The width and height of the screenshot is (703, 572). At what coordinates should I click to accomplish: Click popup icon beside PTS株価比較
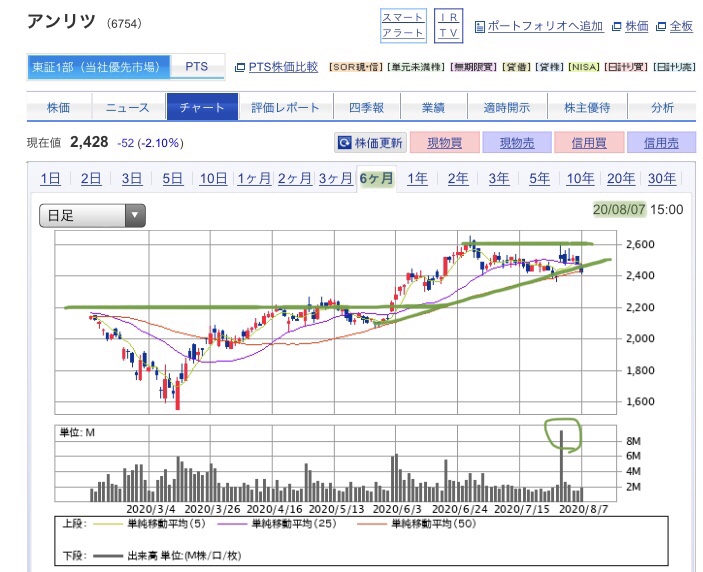[240, 68]
